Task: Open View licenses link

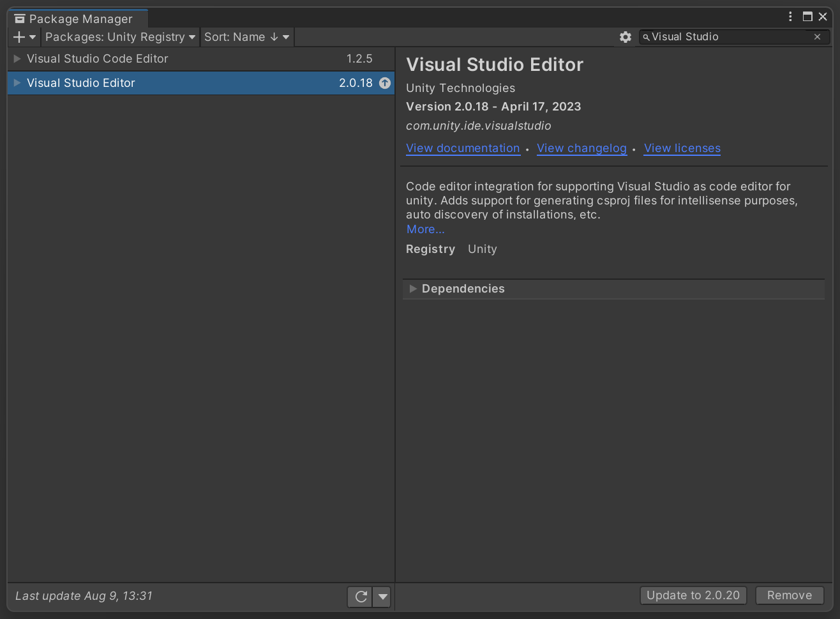Action: tap(682, 148)
